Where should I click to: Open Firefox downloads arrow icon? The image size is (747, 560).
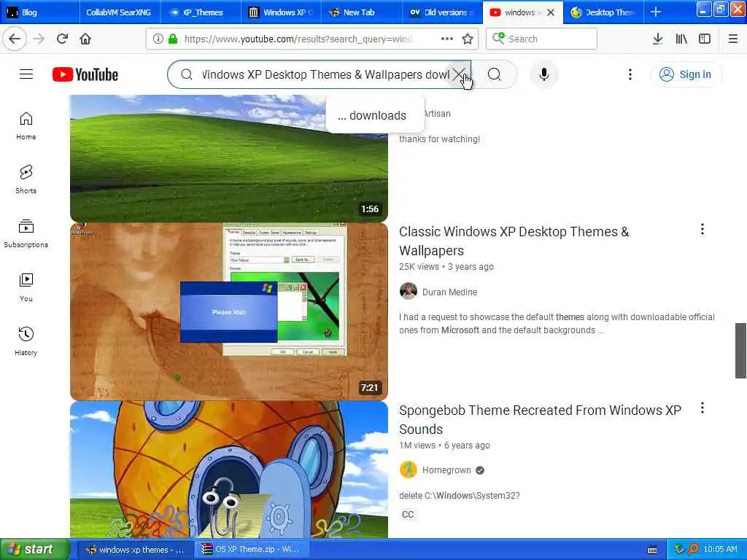[x=657, y=39]
